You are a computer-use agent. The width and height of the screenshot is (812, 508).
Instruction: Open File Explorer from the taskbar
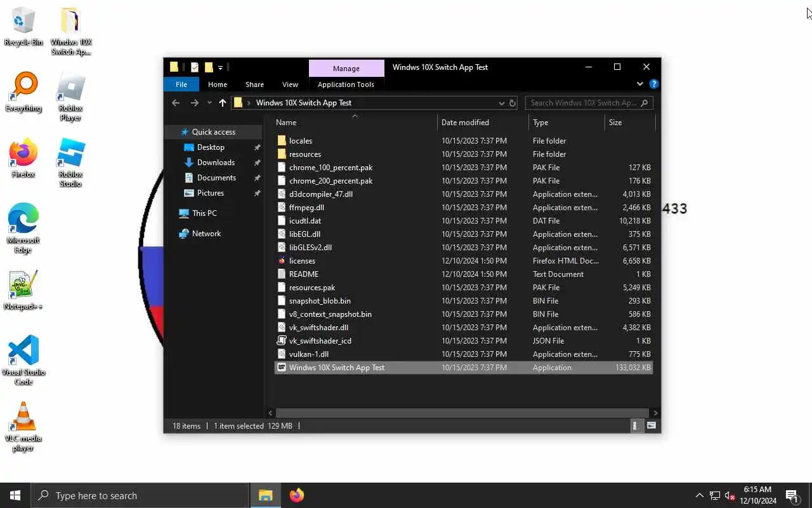click(265, 495)
